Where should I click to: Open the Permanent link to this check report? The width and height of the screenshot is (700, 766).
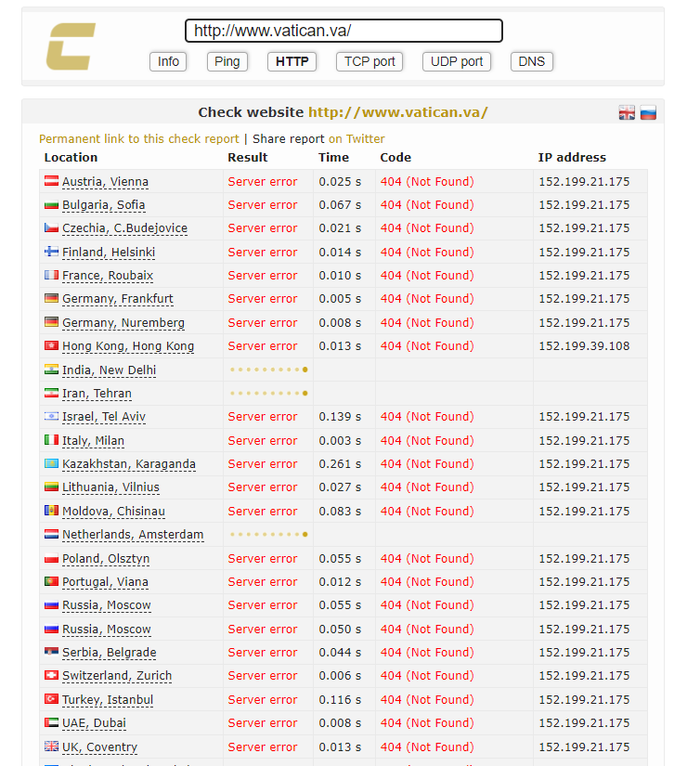pos(138,139)
